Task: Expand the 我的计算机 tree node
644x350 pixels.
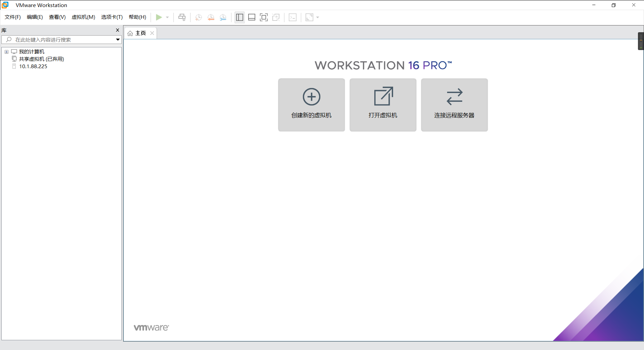Action: click(x=6, y=52)
